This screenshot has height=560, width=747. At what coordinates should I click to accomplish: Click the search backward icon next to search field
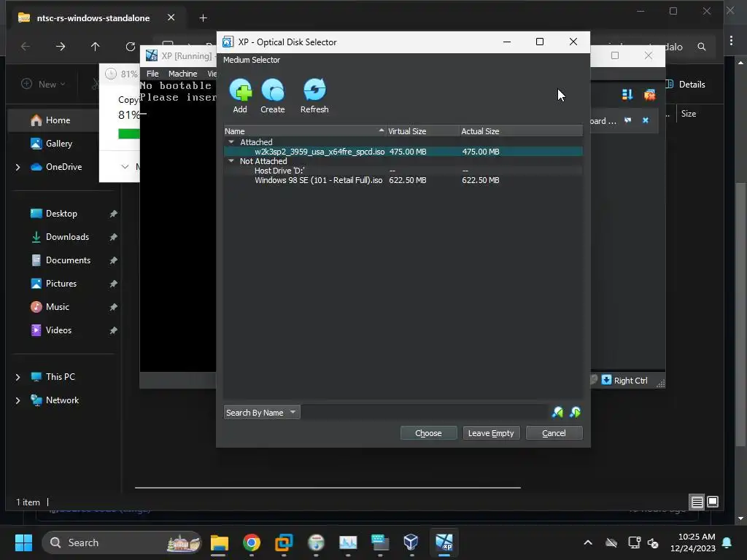coord(557,413)
